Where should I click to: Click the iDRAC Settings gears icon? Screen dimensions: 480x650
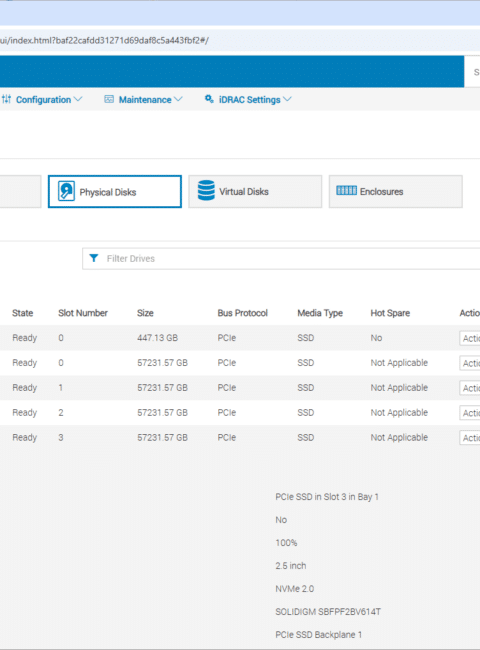(x=209, y=99)
